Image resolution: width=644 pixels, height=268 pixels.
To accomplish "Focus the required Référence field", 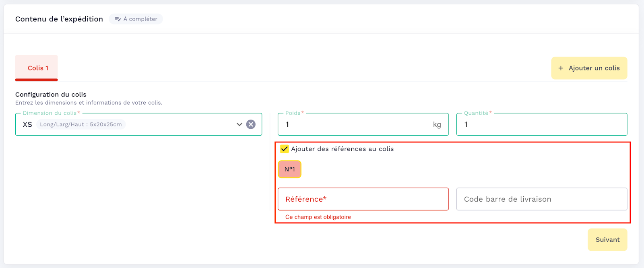I will pos(363,199).
